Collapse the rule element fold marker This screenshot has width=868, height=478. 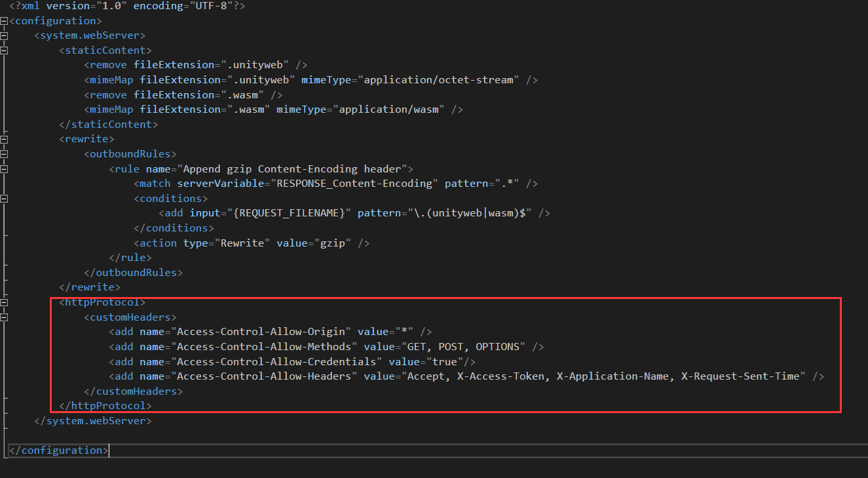4,169
